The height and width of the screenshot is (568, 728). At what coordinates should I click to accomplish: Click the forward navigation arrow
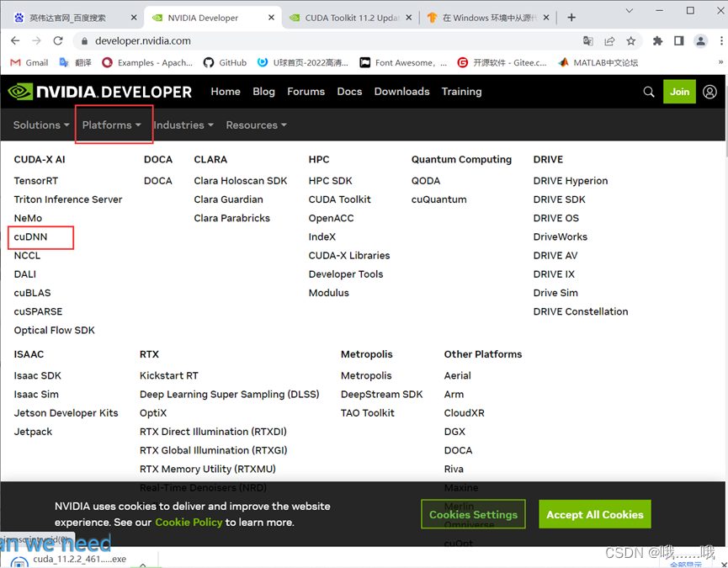tap(37, 41)
